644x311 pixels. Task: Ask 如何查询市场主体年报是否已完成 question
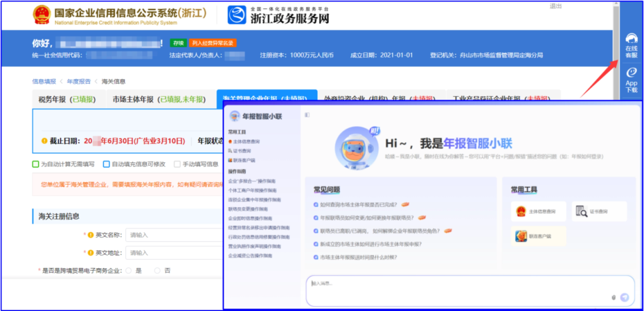click(358, 204)
